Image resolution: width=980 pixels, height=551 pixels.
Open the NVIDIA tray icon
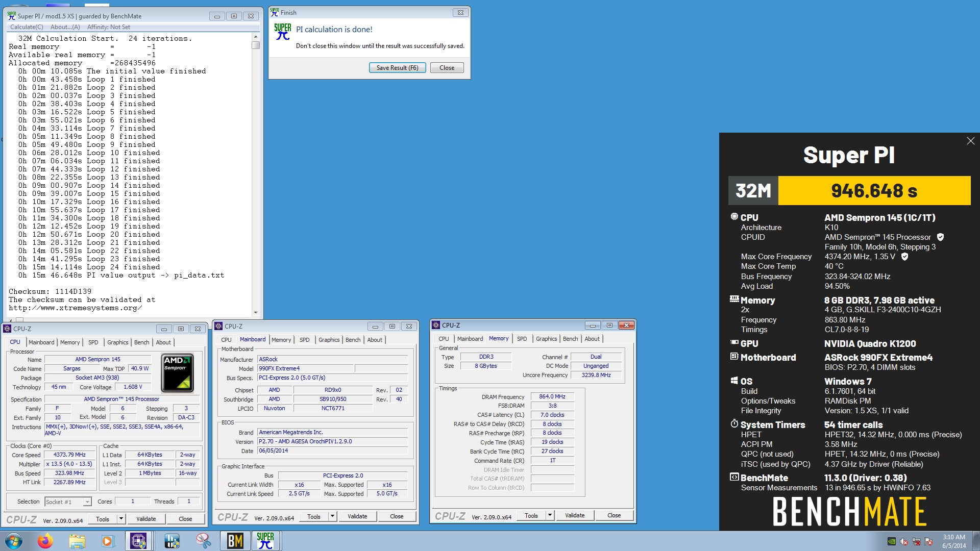(x=892, y=541)
